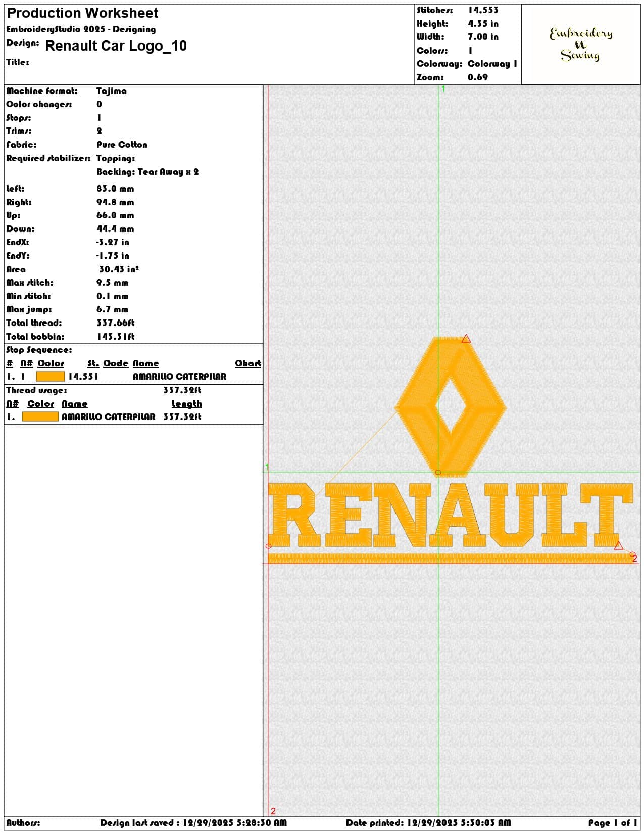Click the 337.32ft length in thread row

(182, 417)
